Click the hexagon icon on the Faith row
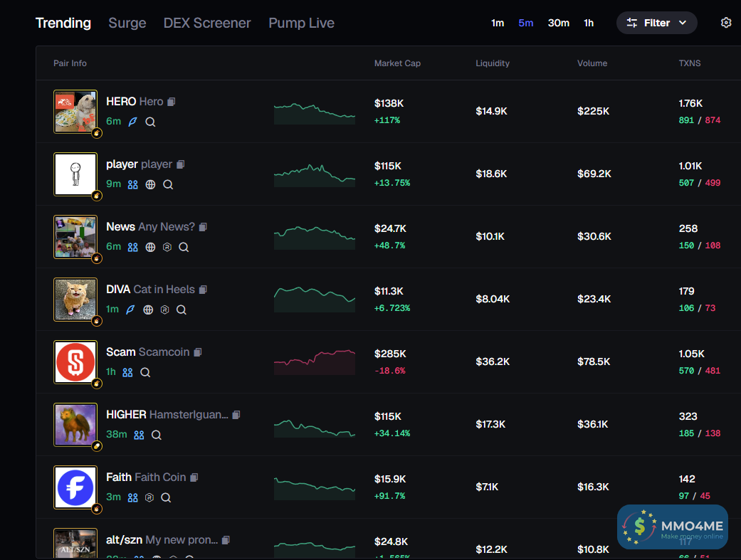This screenshot has height=560, width=741. coord(149,497)
